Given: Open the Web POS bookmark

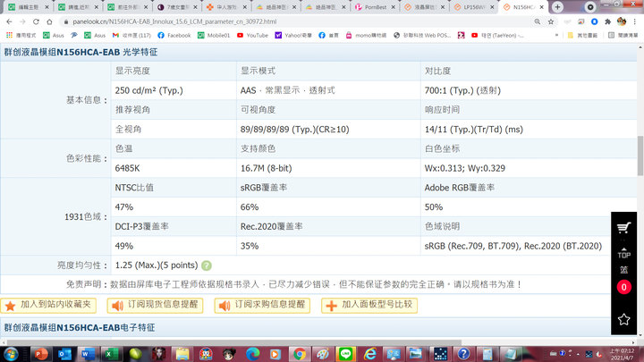Looking at the screenshot, I should pyautogui.click(x=422, y=35).
